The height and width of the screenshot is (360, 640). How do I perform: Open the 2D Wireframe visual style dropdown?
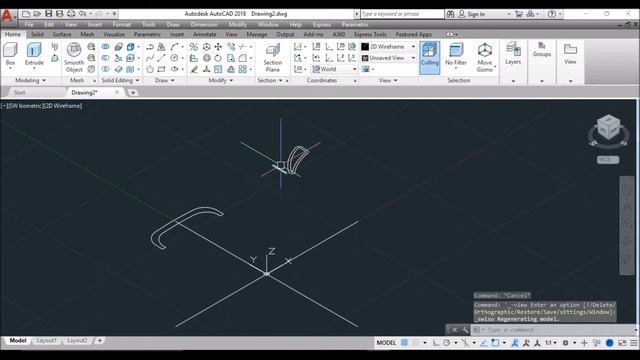[x=389, y=47]
